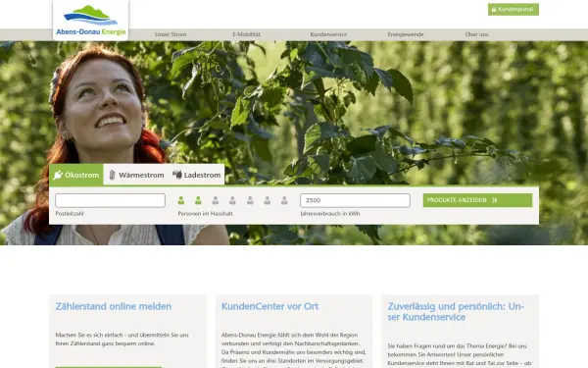
Task: Select four persons in household icon
Action: (232, 200)
